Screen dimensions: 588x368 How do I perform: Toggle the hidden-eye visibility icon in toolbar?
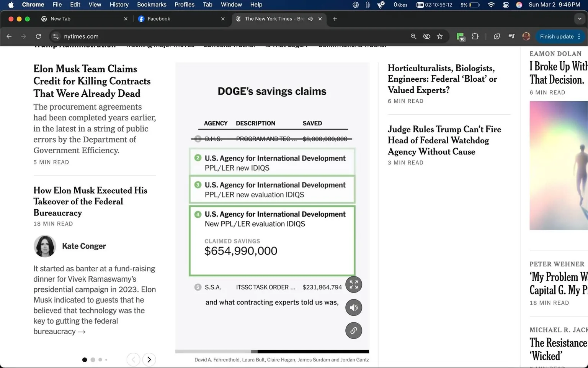426,36
